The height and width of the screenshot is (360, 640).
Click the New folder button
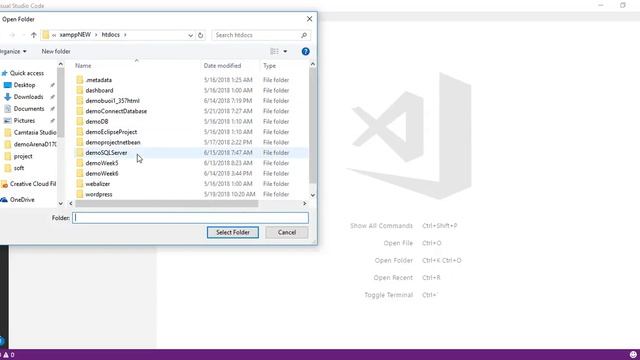point(56,51)
